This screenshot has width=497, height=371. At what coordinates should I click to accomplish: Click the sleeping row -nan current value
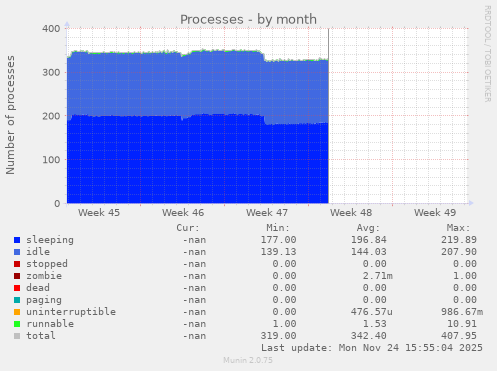click(194, 240)
